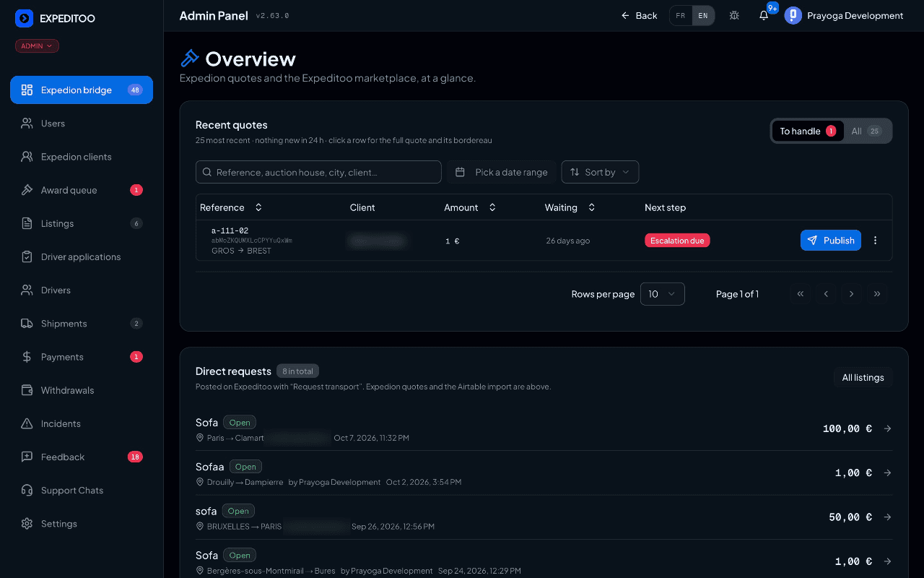Click the Expeditoo logo icon
This screenshot has height=578, width=924.
click(24, 18)
